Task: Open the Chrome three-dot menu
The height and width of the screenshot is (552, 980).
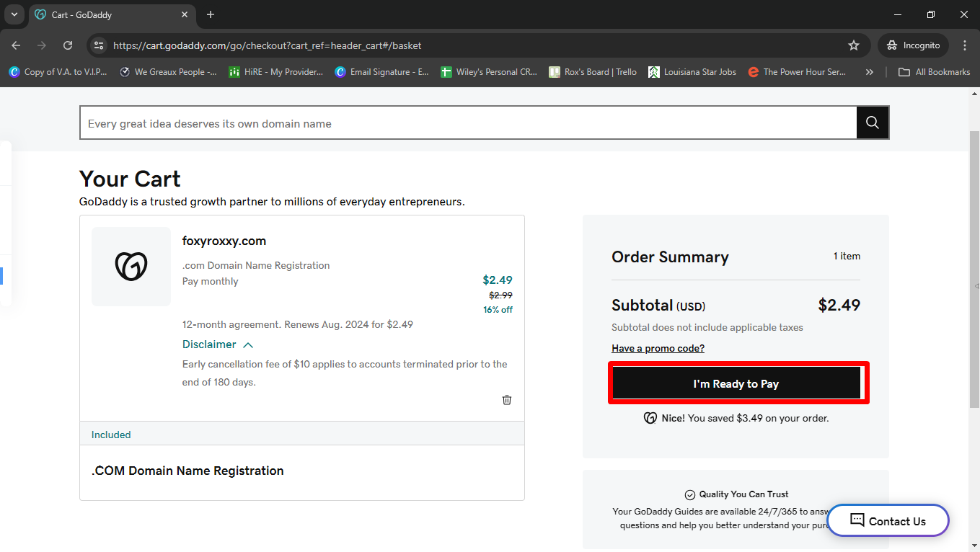Action: coord(965,45)
